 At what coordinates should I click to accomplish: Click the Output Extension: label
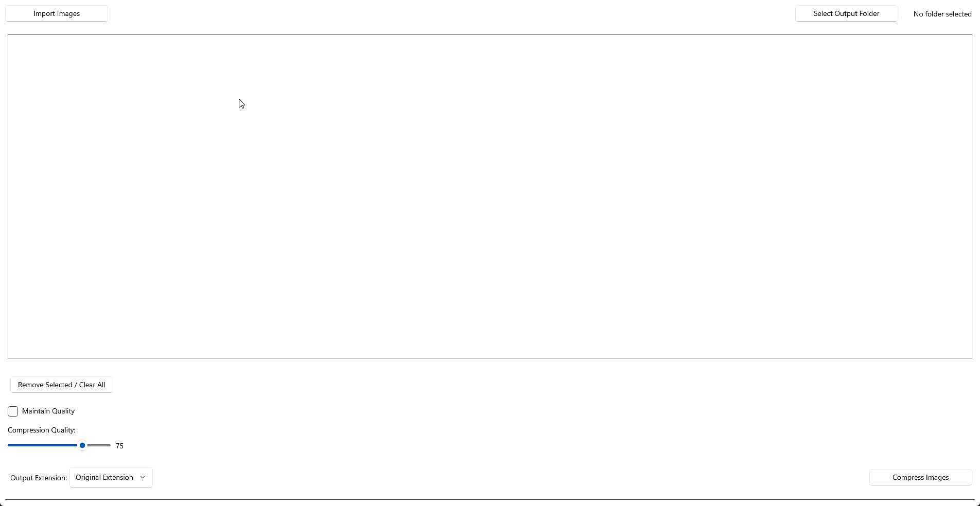pyautogui.click(x=39, y=478)
